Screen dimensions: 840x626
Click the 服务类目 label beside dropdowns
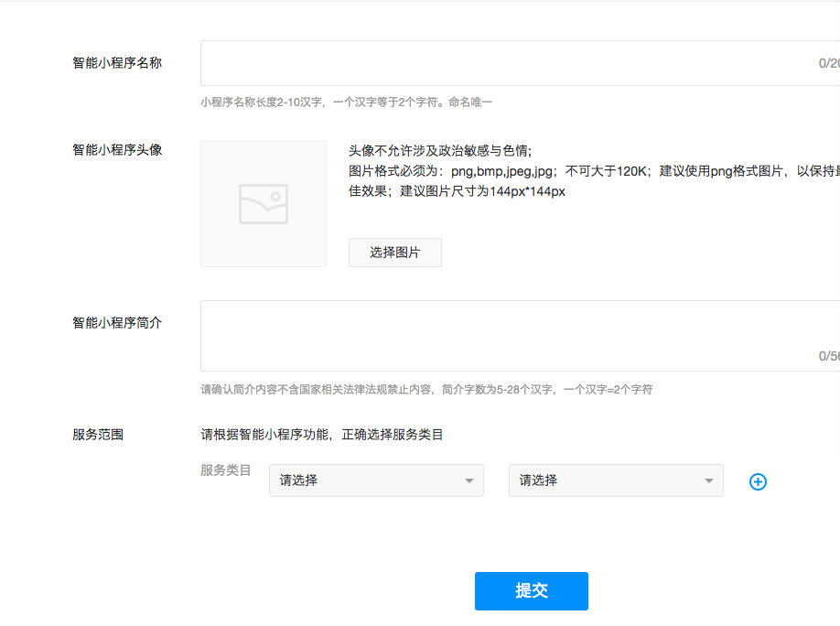pos(225,470)
